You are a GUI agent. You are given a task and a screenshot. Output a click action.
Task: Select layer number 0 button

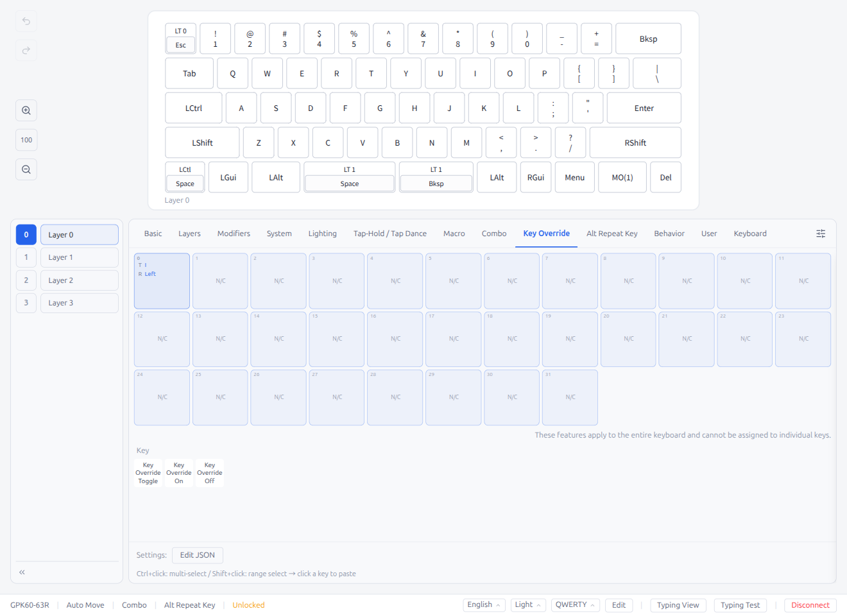pyautogui.click(x=26, y=235)
